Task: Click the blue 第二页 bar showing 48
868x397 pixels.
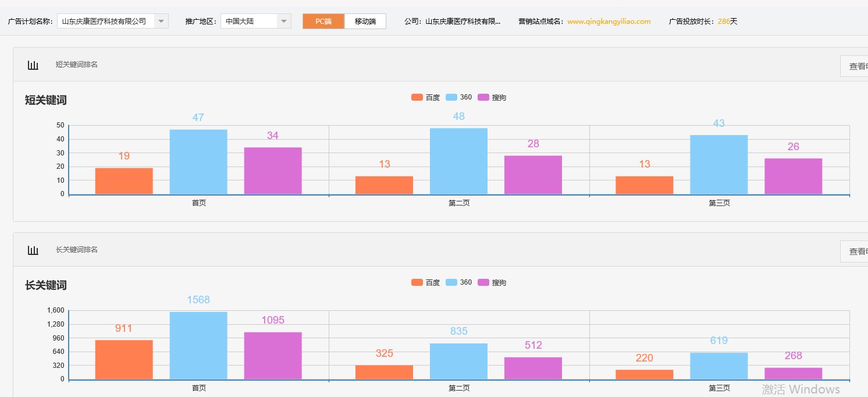Action: (458, 160)
